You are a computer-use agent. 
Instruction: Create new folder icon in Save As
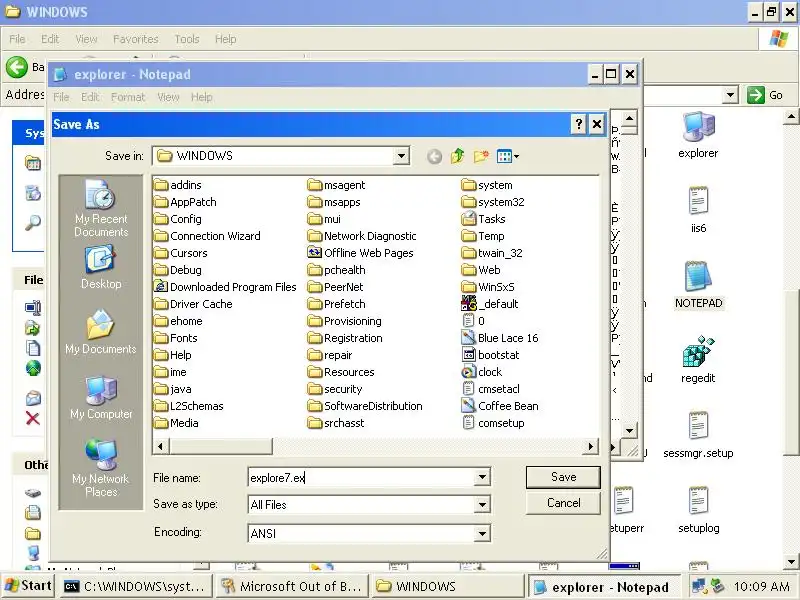pyautogui.click(x=481, y=156)
